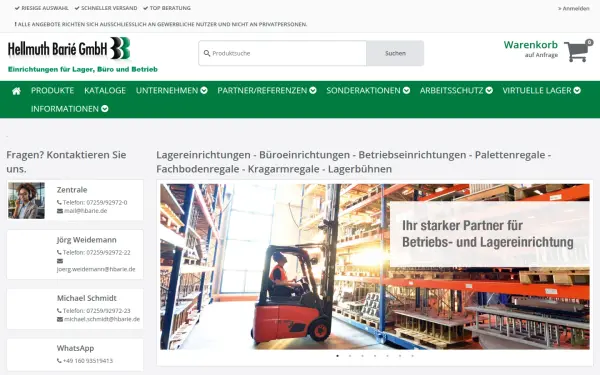Expand the SONDERAKTIONEN dropdown arrow
Screen dimensions: 600x375
pos(406,90)
